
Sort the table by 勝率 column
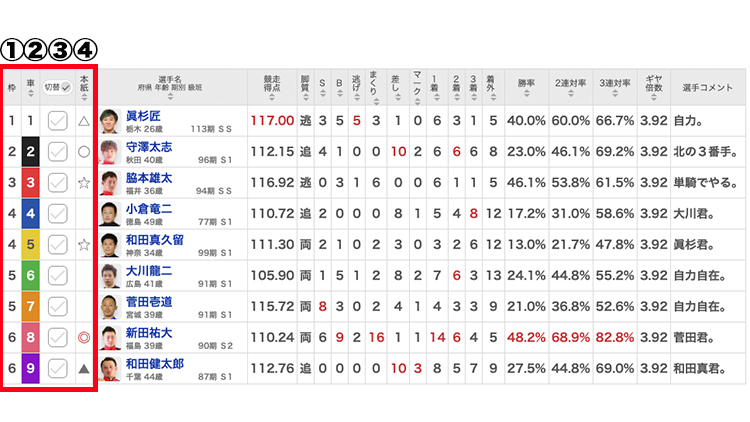pyautogui.click(x=525, y=87)
